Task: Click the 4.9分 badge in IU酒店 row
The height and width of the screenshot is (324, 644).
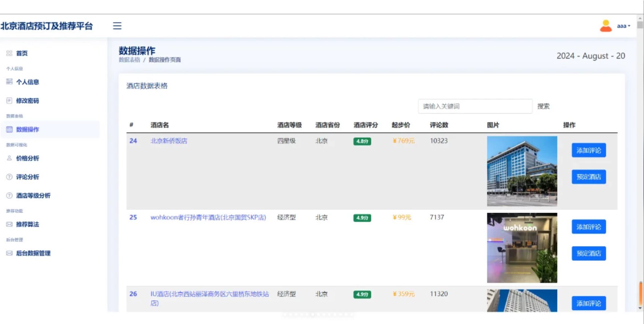Action: click(362, 294)
